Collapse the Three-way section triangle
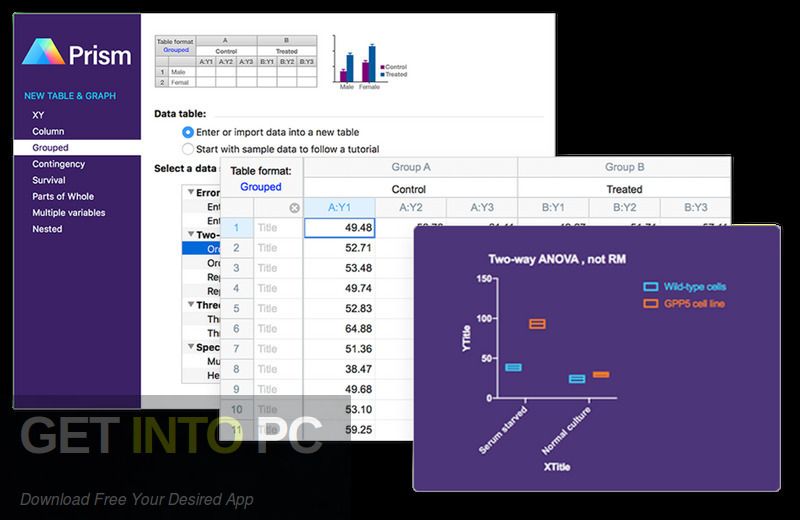Viewport: 800px width, 520px height. pos(190,305)
